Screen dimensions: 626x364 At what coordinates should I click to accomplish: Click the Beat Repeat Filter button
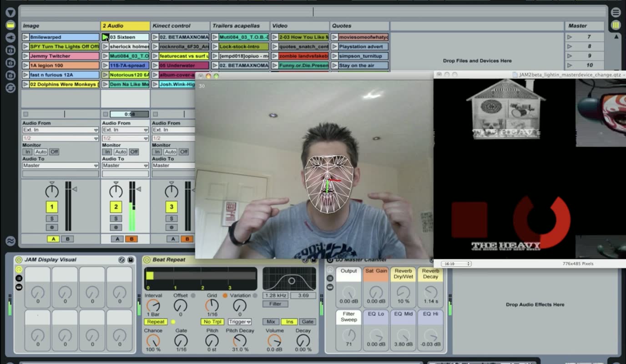point(275,303)
